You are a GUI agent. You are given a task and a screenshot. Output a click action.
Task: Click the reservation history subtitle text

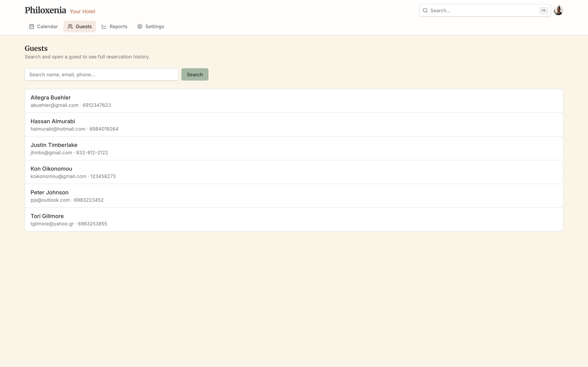[x=87, y=57]
